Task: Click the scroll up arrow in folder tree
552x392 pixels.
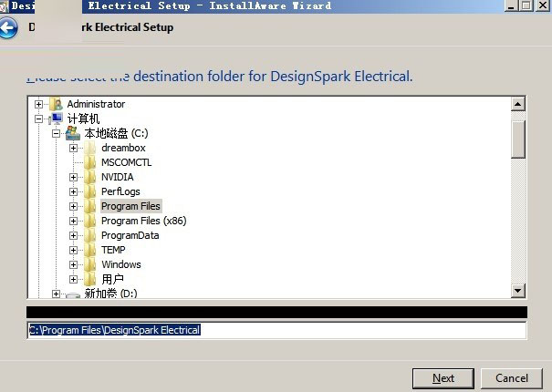Action: (x=518, y=104)
